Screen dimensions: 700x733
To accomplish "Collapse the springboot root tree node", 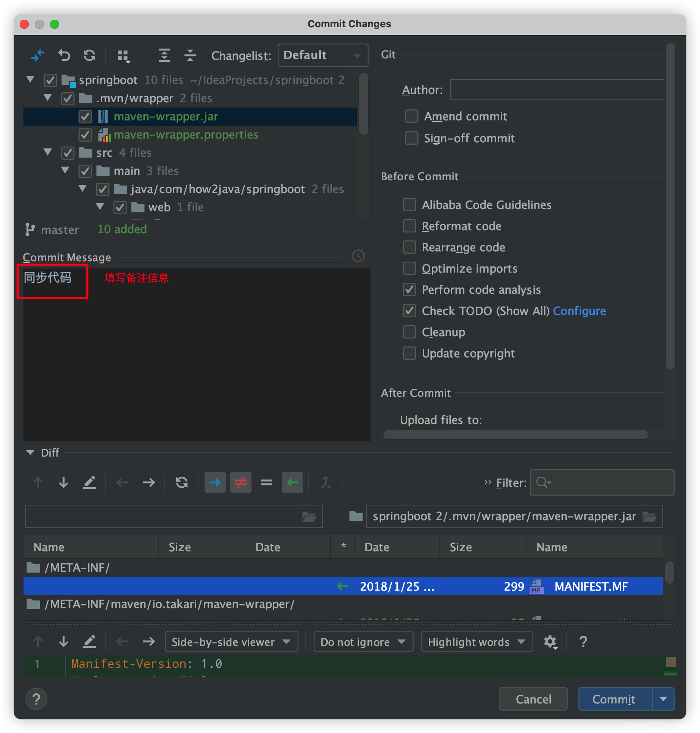I will (x=31, y=80).
